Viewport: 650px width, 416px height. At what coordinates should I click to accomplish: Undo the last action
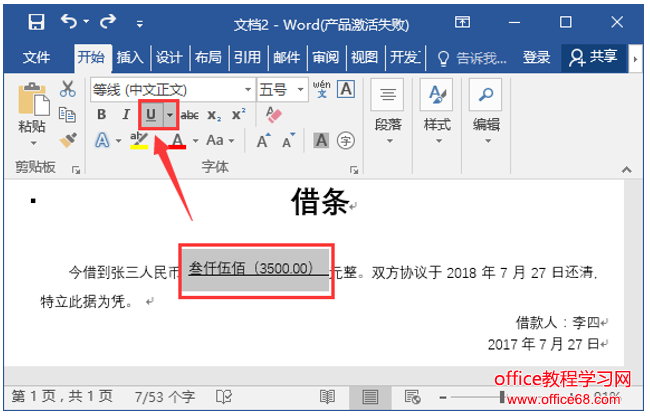pyautogui.click(x=69, y=21)
